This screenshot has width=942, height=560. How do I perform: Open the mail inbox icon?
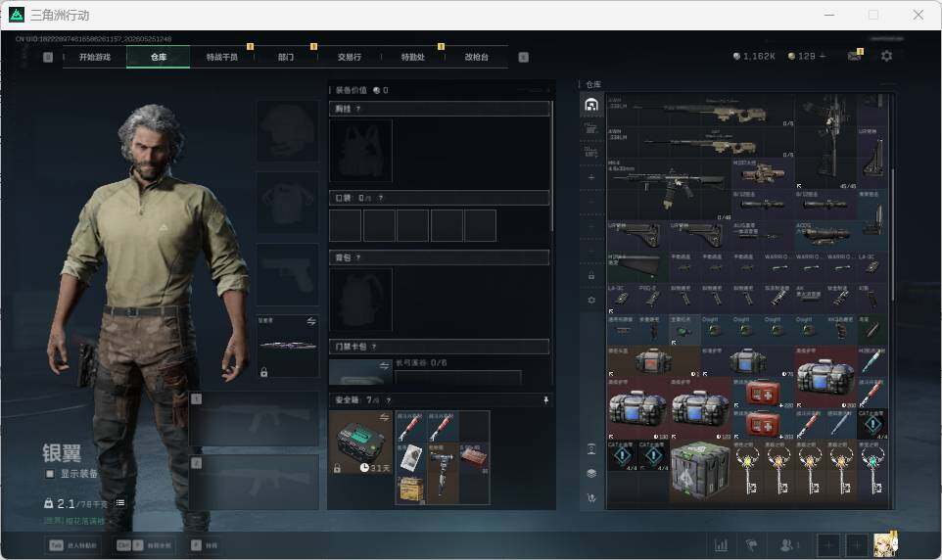pos(854,56)
